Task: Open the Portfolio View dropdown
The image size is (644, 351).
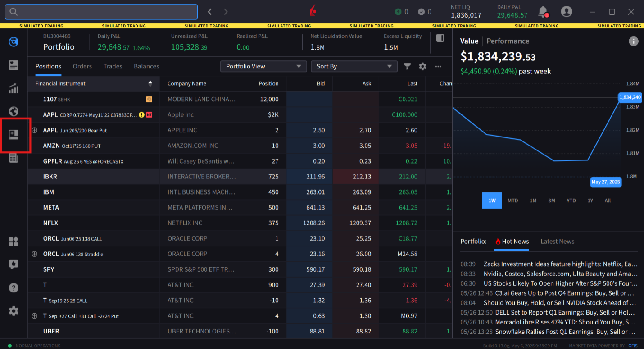Action: (x=263, y=66)
